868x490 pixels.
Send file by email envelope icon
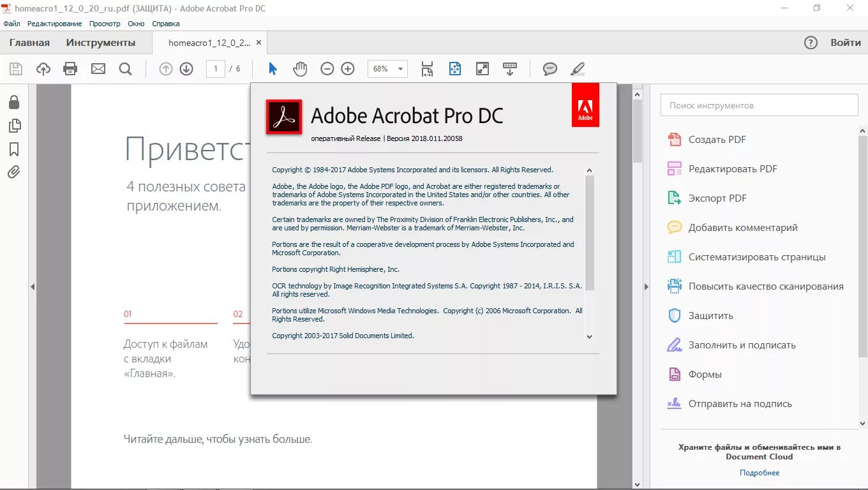click(98, 69)
